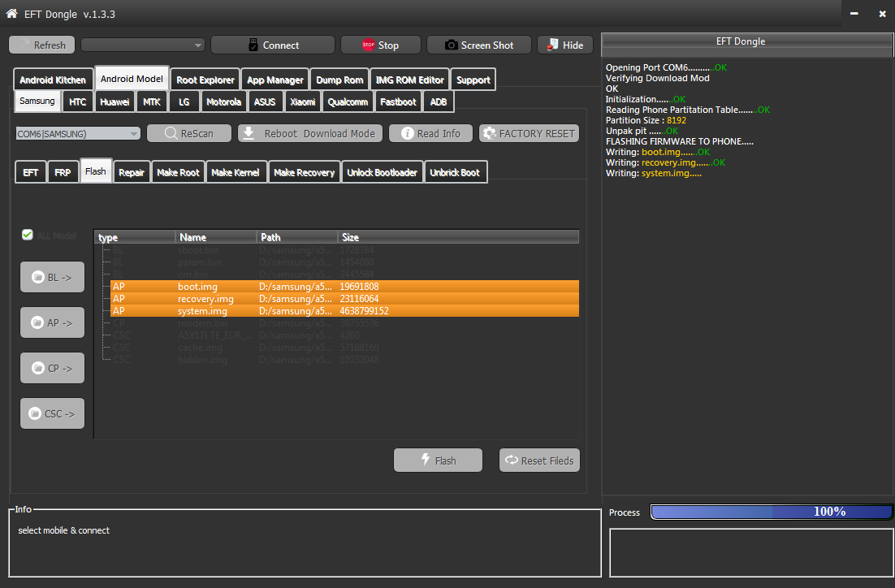Click the Hide button

(x=565, y=45)
